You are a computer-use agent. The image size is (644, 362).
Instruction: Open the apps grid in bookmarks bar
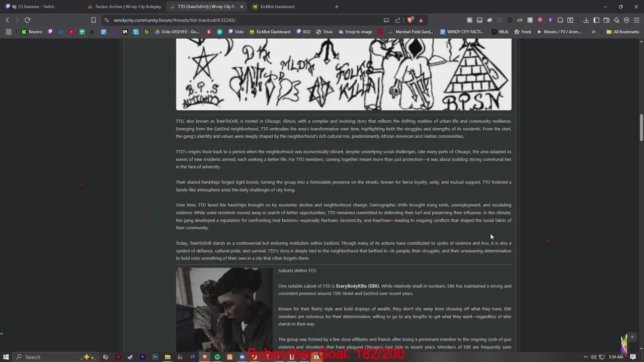tap(9, 32)
